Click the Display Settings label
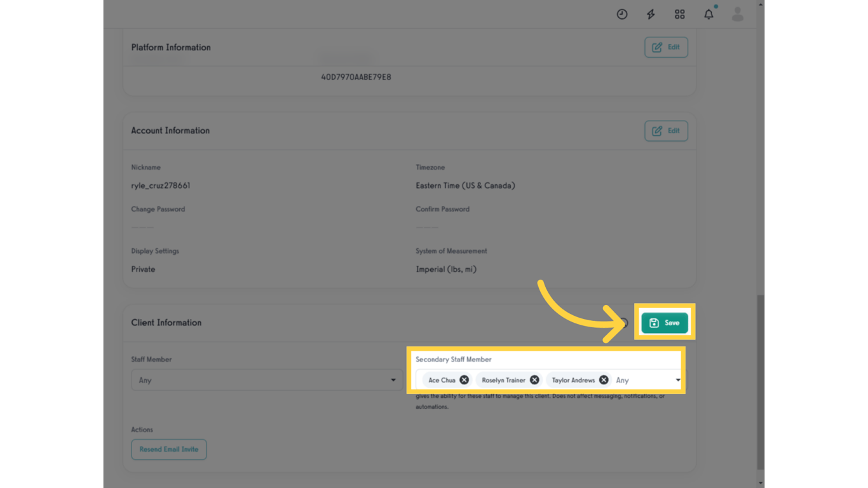 point(155,251)
